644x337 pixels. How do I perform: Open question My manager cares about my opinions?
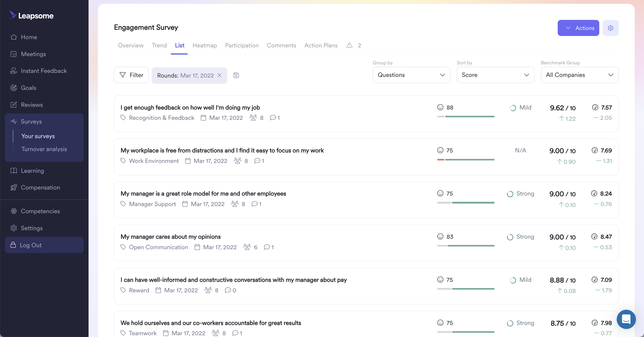point(170,237)
